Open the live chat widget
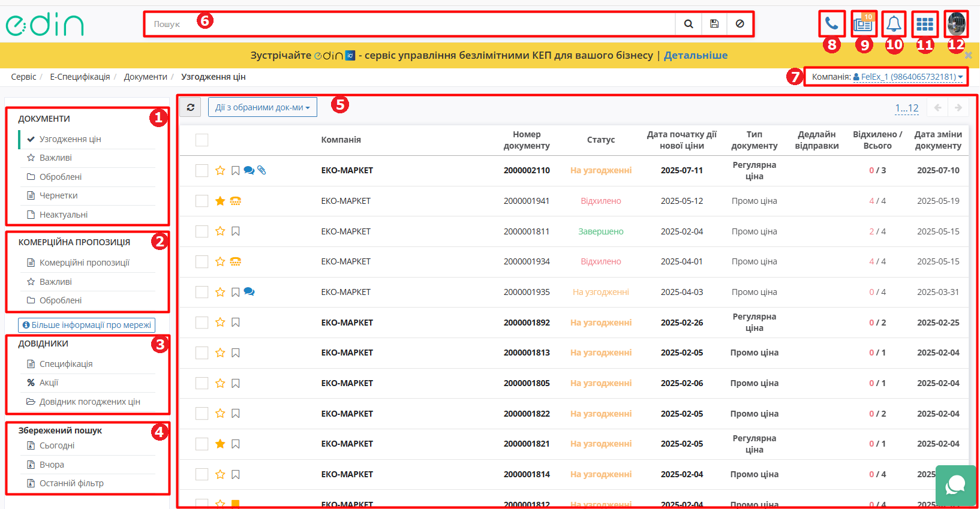 pos(955,485)
